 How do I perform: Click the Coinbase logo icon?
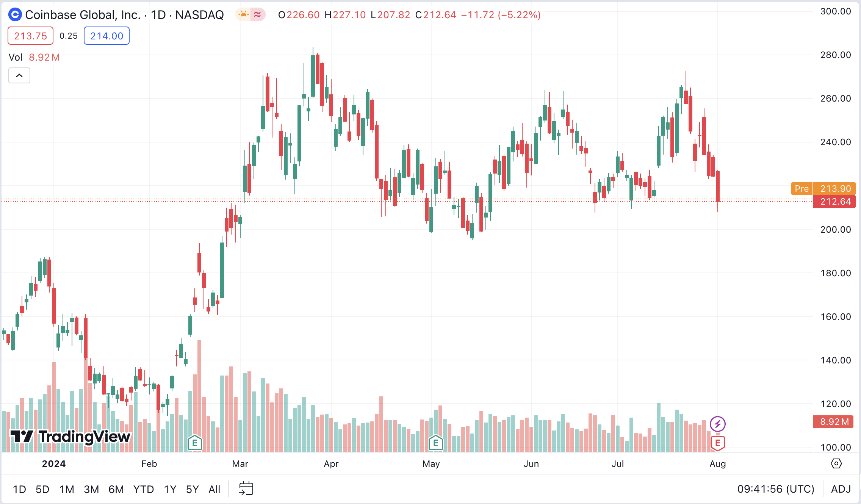click(15, 15)
